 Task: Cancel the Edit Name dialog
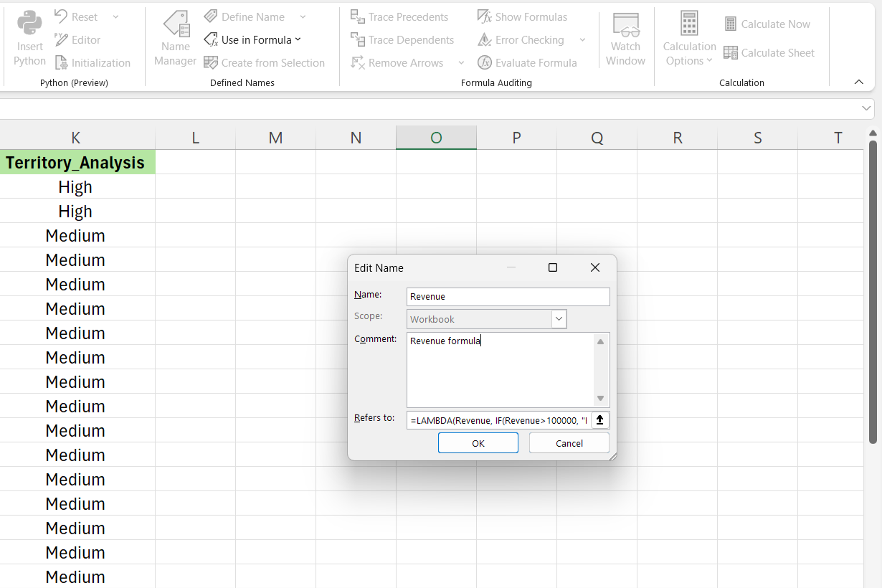pyautogui.click(x=569, y=443)
